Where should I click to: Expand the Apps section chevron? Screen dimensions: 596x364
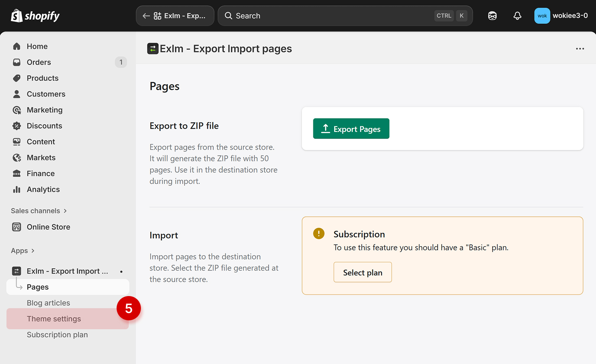[33, 251]
